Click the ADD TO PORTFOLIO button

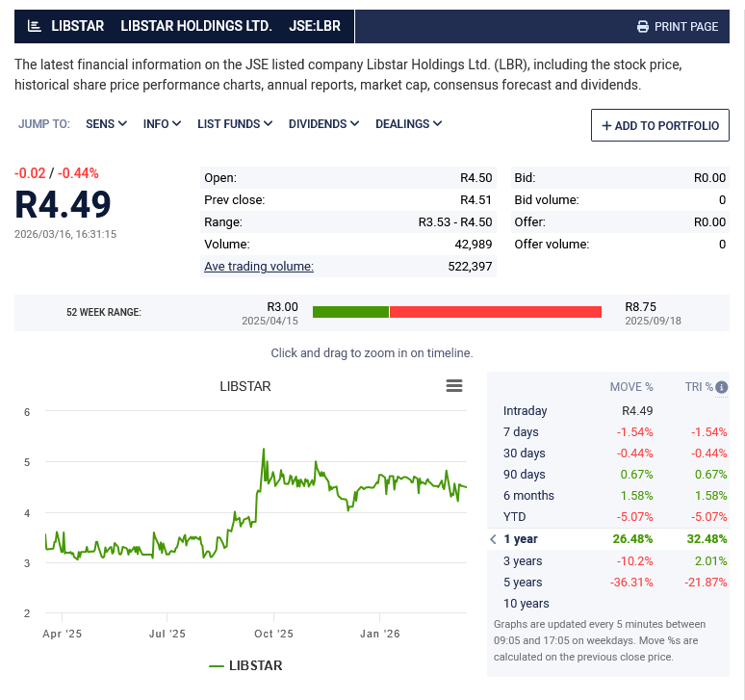pos(660,126)
